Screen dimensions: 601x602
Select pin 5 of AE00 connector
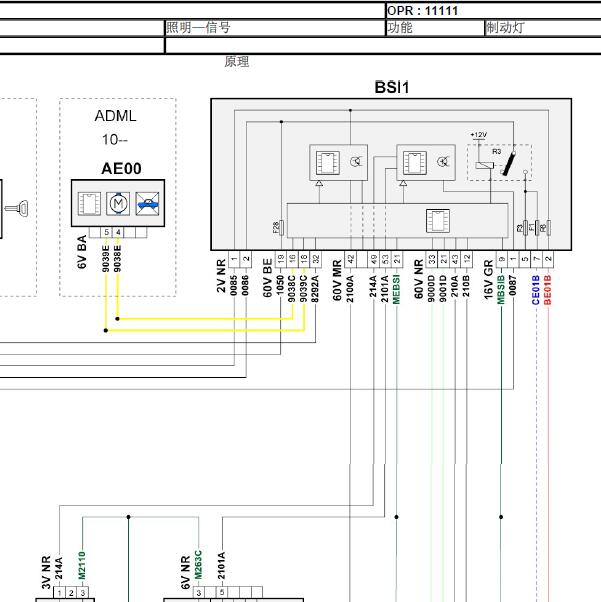(106, 232)
